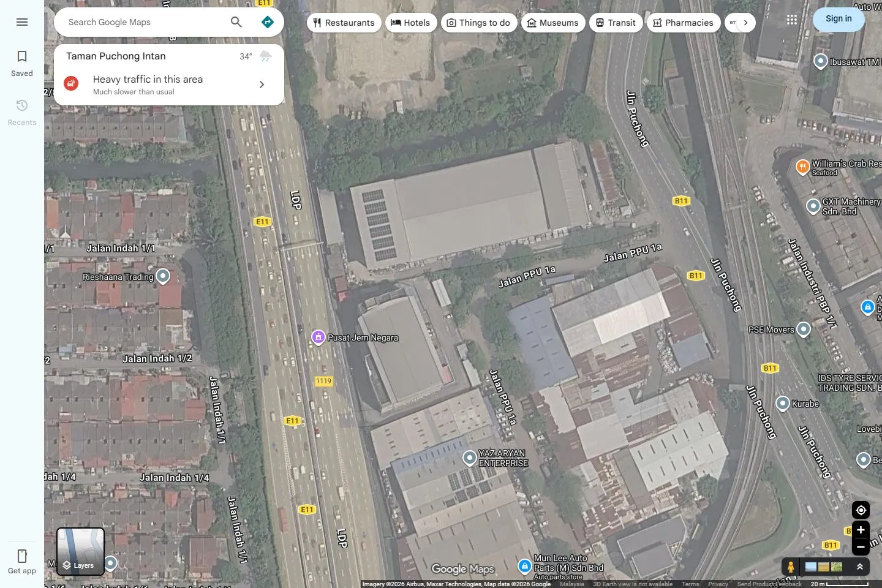Expand the imagery strip with the double chevron
This screenshot has width=882, height=588.
860,567
